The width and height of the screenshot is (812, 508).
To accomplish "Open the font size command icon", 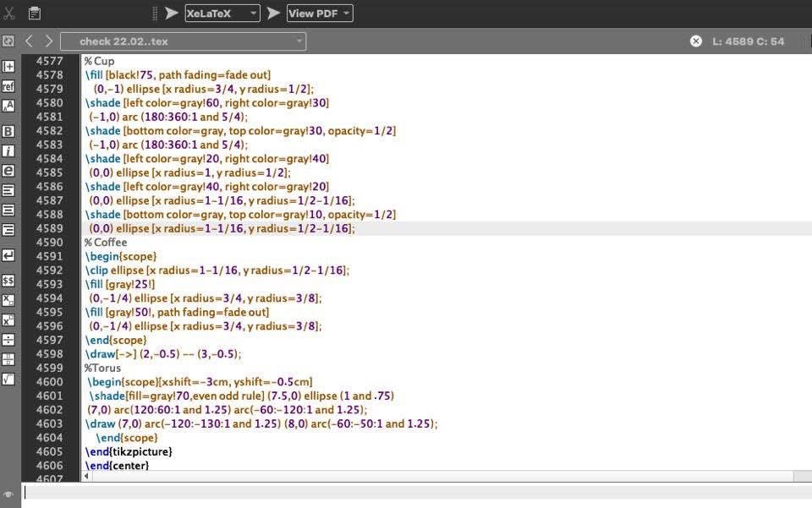I will pos(8,106).
